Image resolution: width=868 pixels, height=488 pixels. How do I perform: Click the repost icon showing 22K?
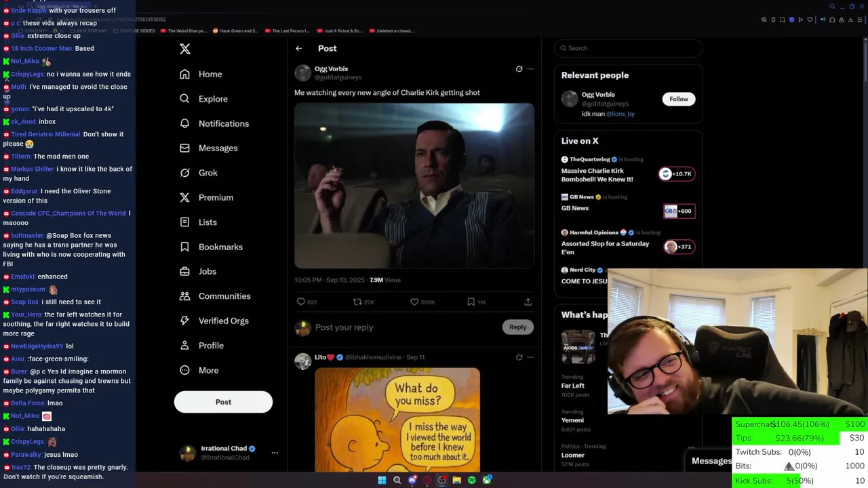pos(357,302)
